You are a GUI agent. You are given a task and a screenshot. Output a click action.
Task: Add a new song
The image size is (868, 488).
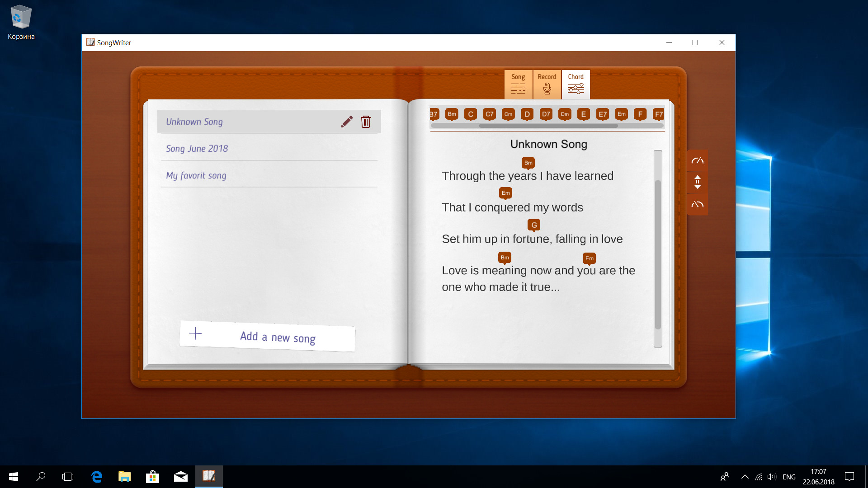coord(267,337)
